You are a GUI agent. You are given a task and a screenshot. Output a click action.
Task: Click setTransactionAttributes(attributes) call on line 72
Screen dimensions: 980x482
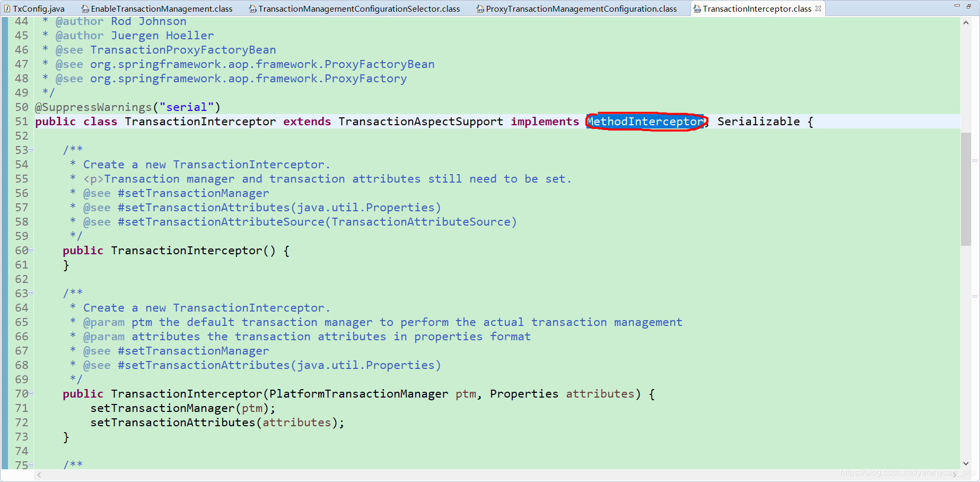(217, 423)
